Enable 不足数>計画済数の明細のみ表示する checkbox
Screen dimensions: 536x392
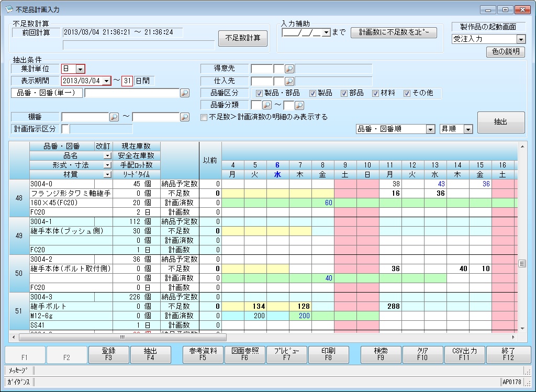pos(204,117)
